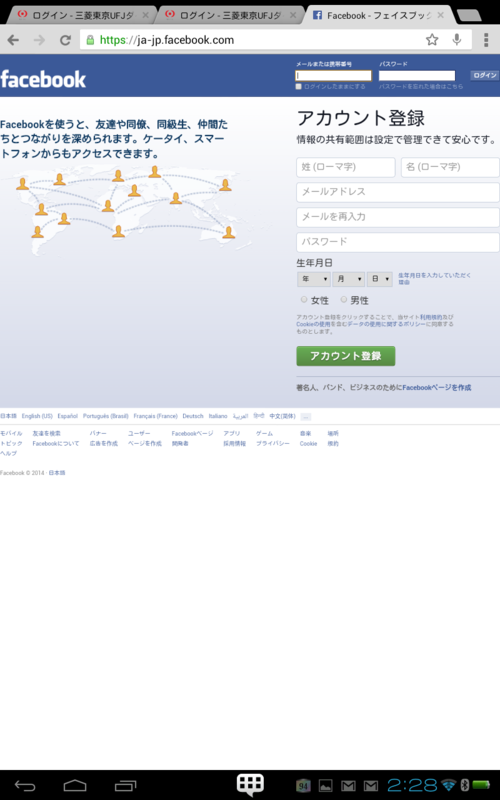Open the モバイル footer link
The width and height of the screenshot is (500, 800).
point(11,434)
